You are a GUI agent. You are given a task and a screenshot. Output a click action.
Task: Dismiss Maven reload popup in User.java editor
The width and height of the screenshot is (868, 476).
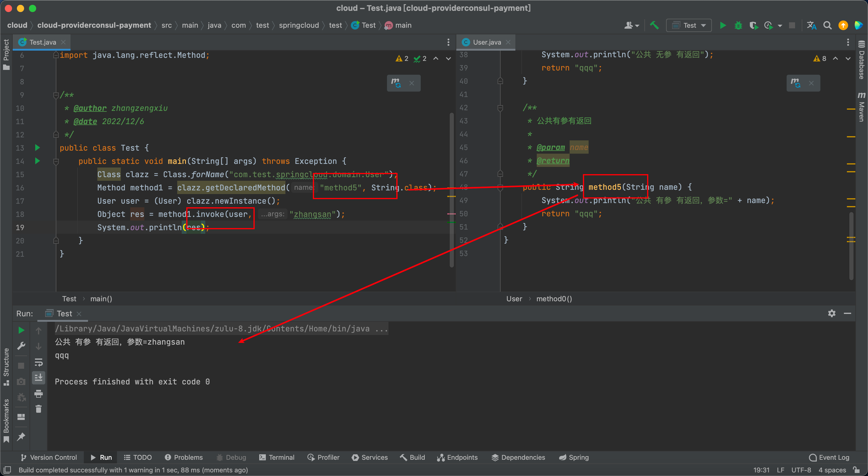(811, 83)
